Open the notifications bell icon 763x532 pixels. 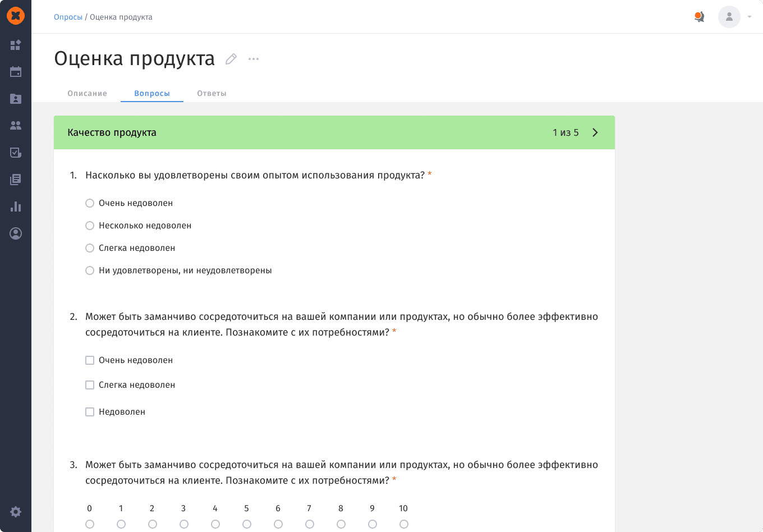pyautogui.click(x=699, y=17)
